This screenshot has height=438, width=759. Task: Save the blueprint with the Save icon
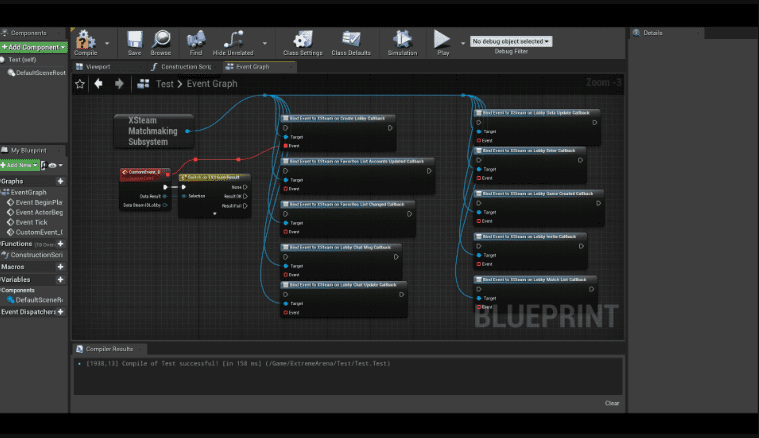(x=135, y=43)
